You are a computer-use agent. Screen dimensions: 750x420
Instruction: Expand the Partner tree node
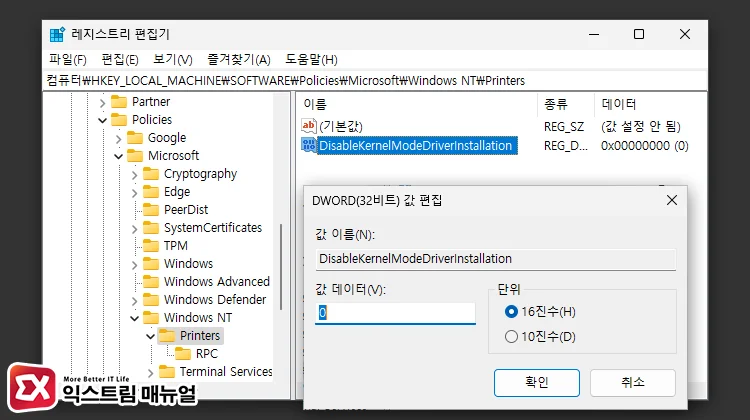[102, 102]
